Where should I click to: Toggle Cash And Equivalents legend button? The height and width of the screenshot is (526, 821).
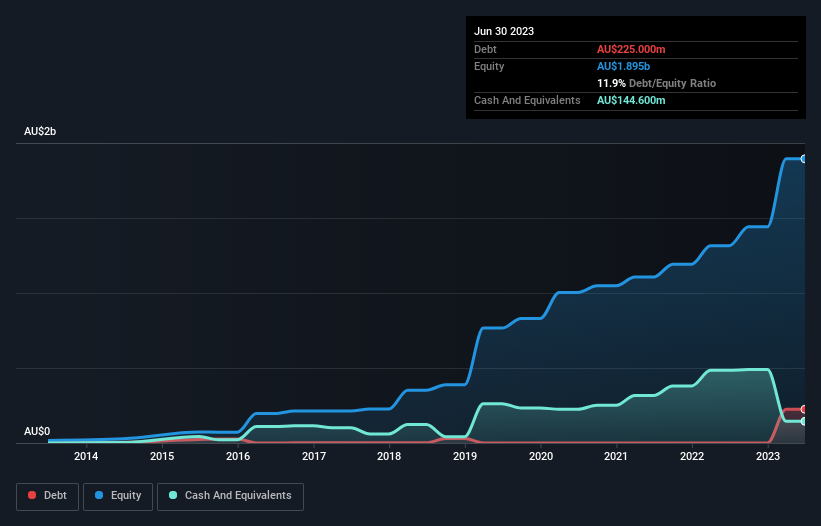(x=230, y=496)
